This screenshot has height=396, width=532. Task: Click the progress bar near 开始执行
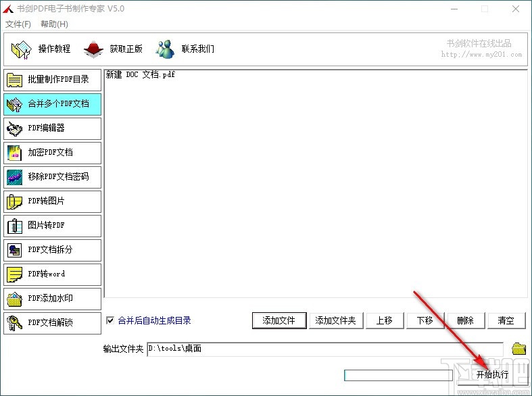click(x=398, y=375)
